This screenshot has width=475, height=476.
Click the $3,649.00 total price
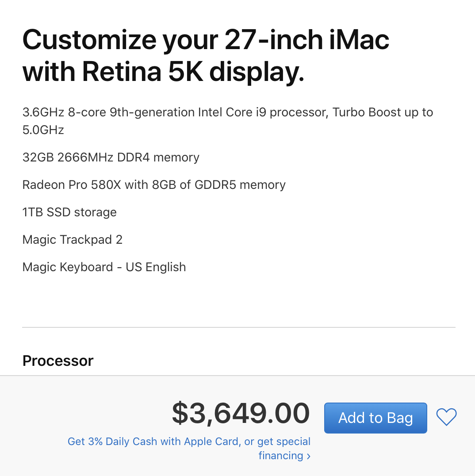point(241,413)
